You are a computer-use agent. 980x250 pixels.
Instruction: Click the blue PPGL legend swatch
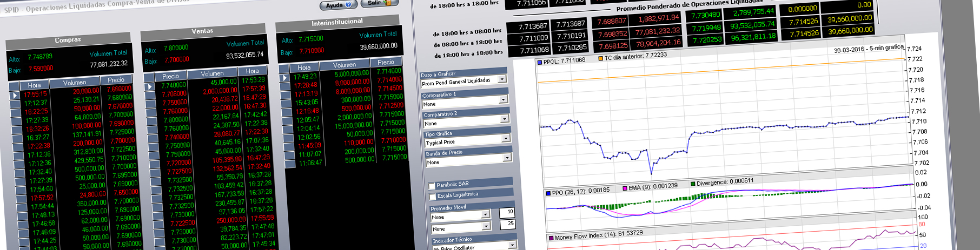[x=539, y=62]
